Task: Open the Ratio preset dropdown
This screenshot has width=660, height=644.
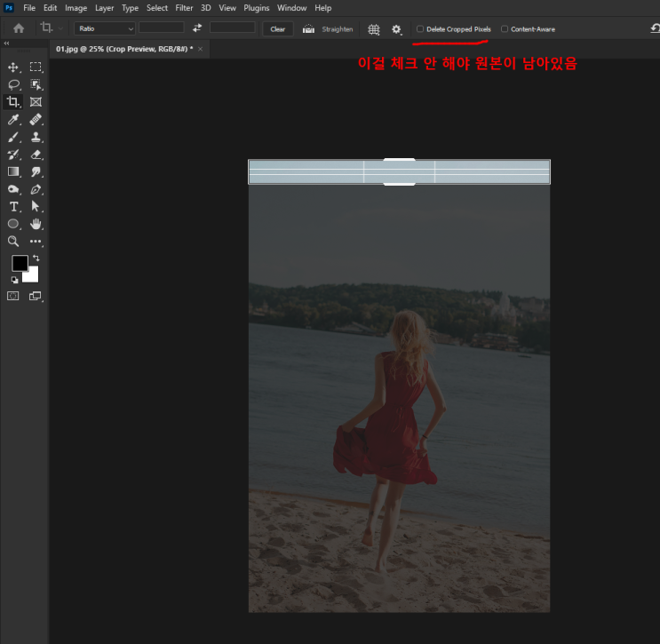Action: (105, 28)
